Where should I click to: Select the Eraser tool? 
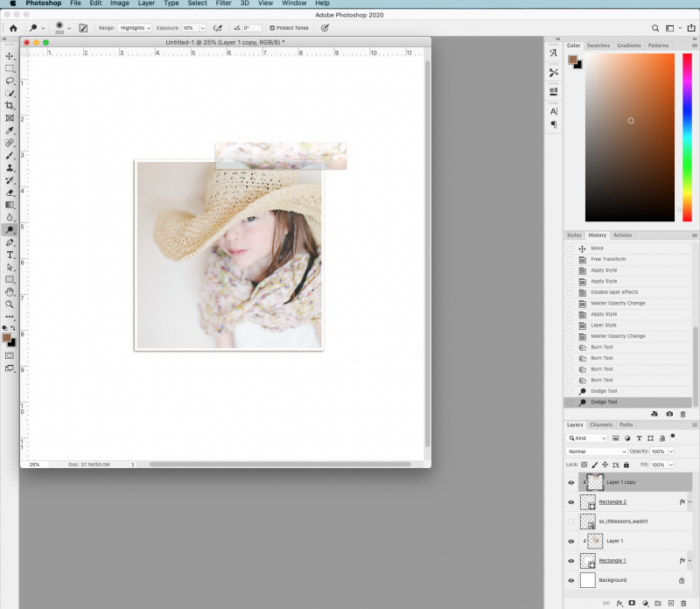(x=10, y=192)
